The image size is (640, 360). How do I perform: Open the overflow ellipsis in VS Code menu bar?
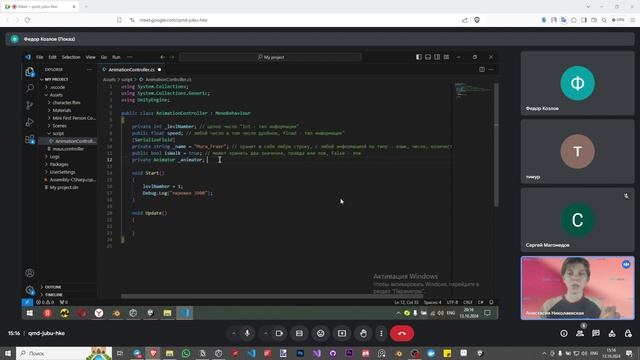click(130, 57)
